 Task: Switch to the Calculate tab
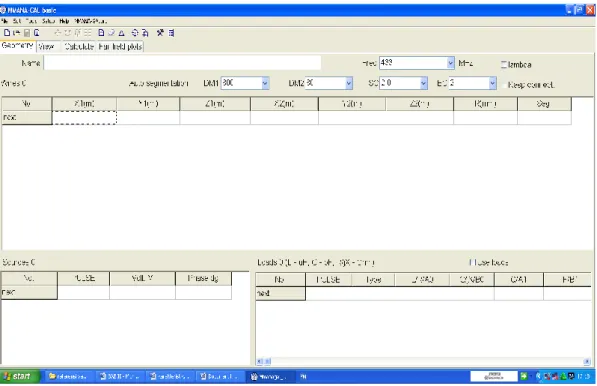pos(79,46)
